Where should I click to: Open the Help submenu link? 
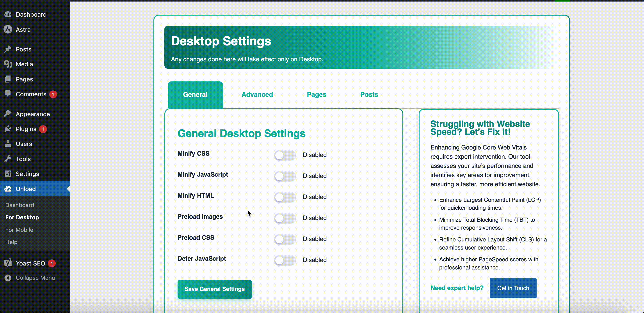tap(11, 242)
